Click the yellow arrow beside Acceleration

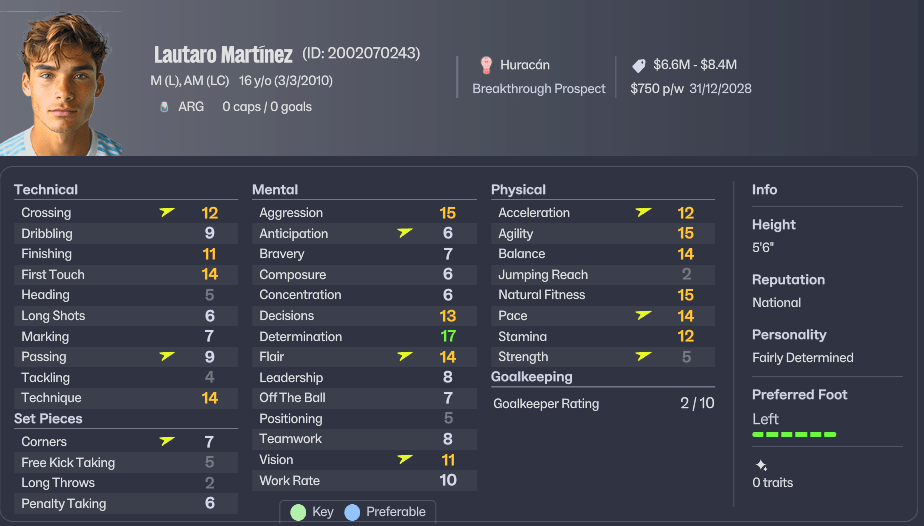[x=644, y=212]
